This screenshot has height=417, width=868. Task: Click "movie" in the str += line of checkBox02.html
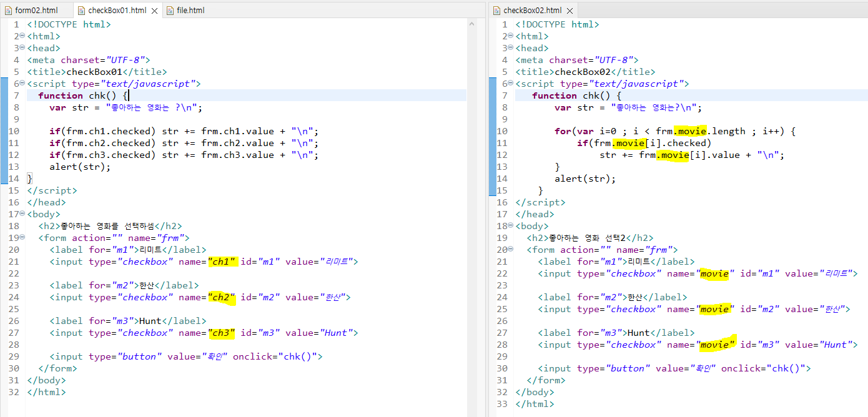pyautogui.click(x=674, y=155)
